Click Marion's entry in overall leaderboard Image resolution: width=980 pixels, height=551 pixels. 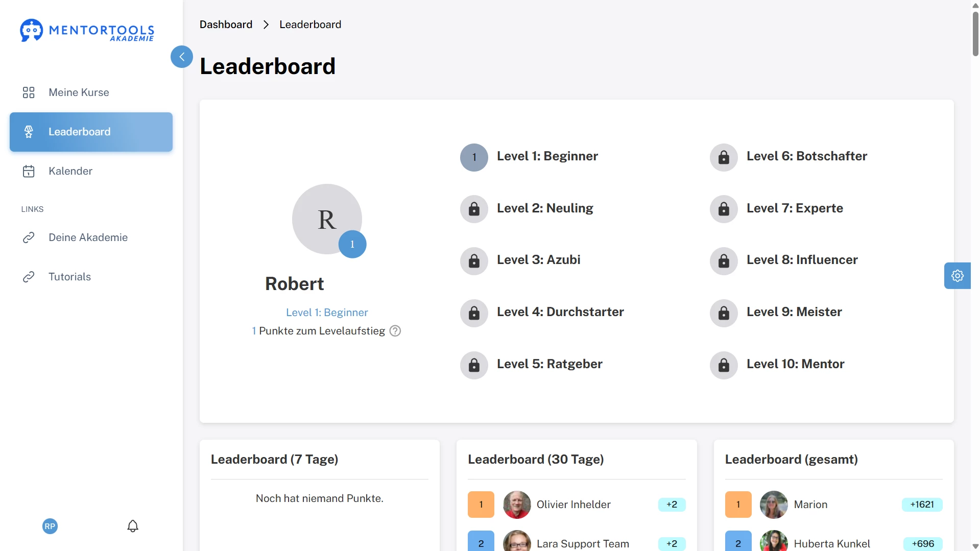(810, 505)
